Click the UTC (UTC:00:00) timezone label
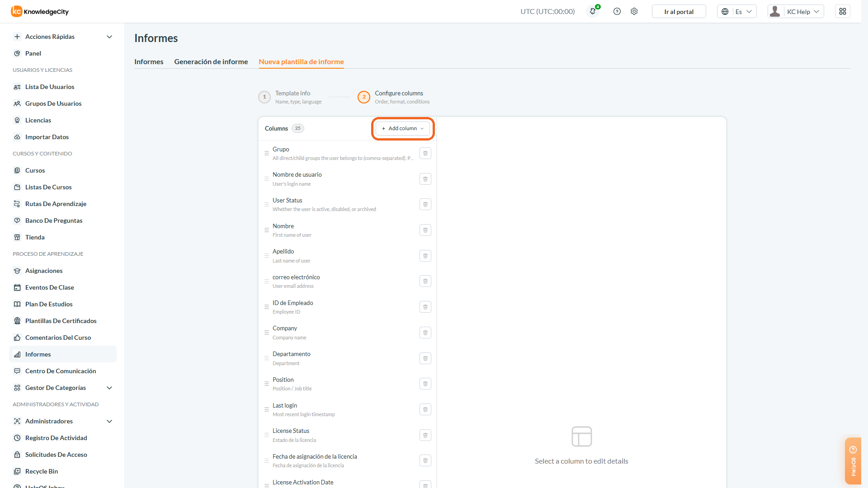 (547, 11)
